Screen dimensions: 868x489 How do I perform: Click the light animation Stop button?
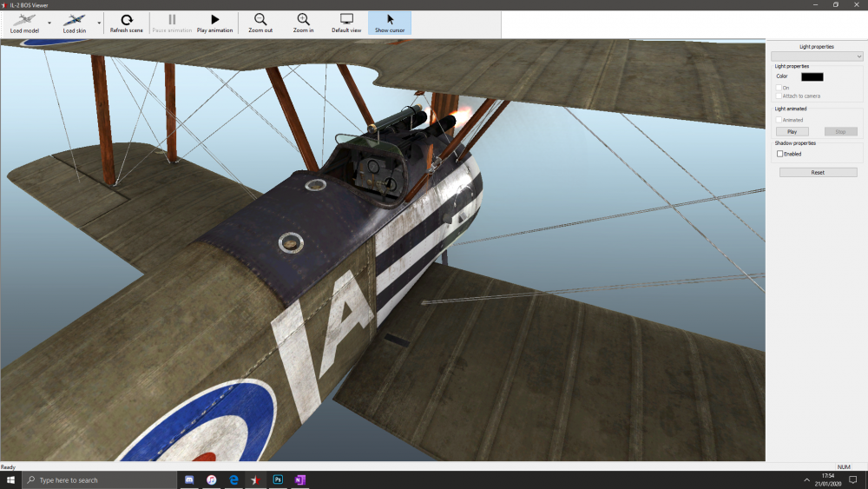(x=840, y=132)
